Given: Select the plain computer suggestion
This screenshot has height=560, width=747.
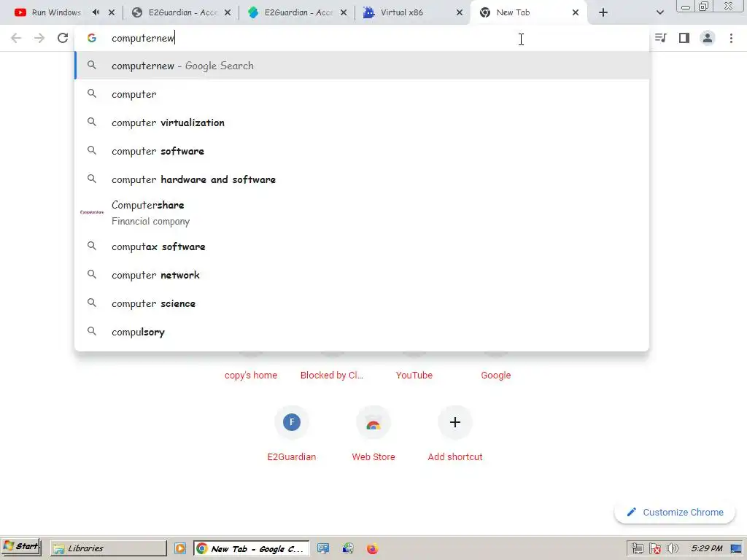Looking at the screenshot, I should [362, 94].
